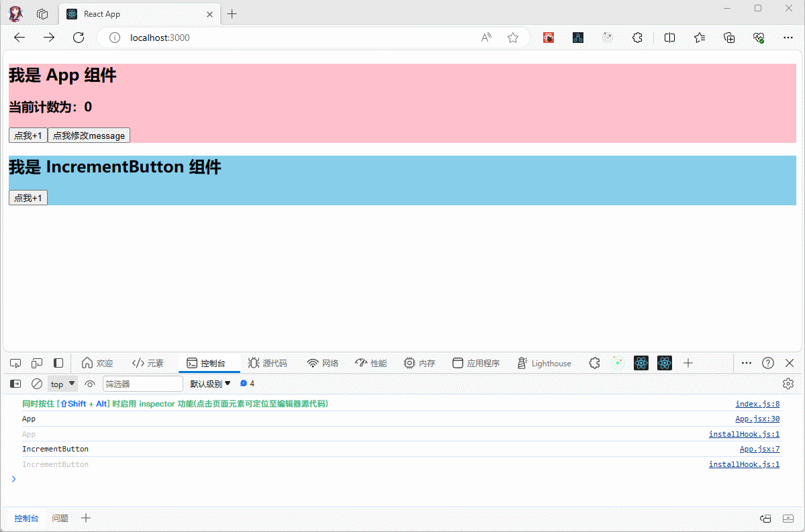Open live expression eye icon
This screenshot has width=805, height=532.
coord(90,384)
